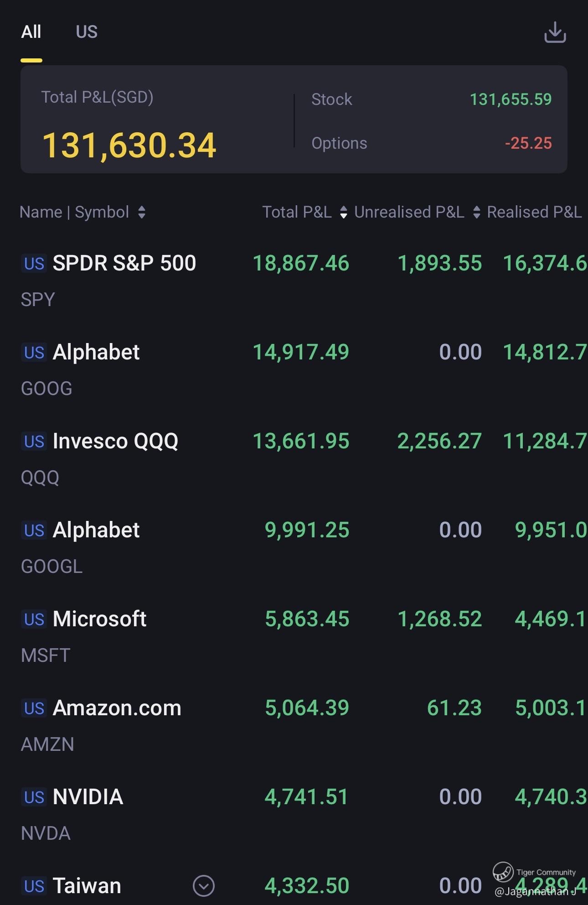Sort by Unrealised P&L arrows
Viewport: 588px width, 905px height.
click(476, 212)
